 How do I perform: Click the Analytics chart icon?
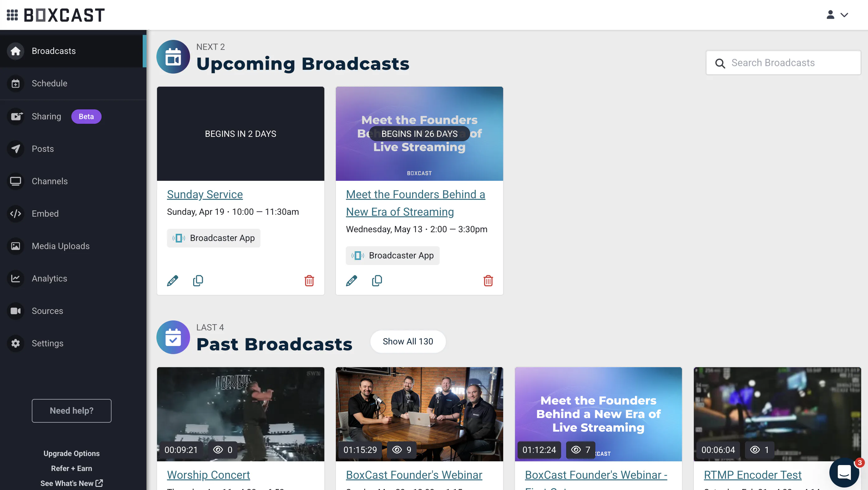tap(16, 278)
